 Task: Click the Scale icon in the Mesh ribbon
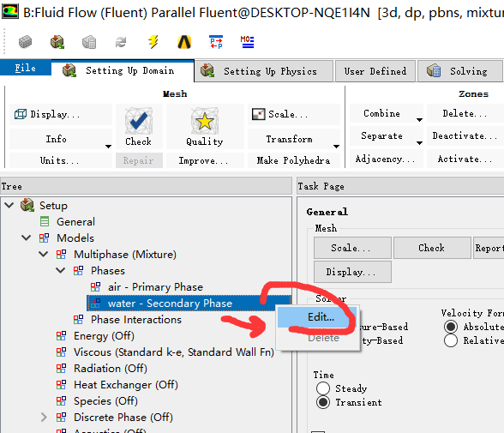(259, 114)
